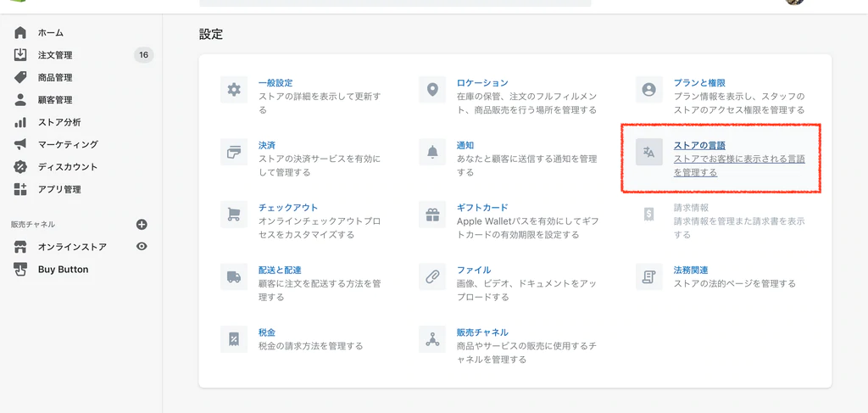Image resolution: width=868 pixels, height=413 pixels.
Task: Add sales channel with plus icon
Action: (x=142, y=225)
